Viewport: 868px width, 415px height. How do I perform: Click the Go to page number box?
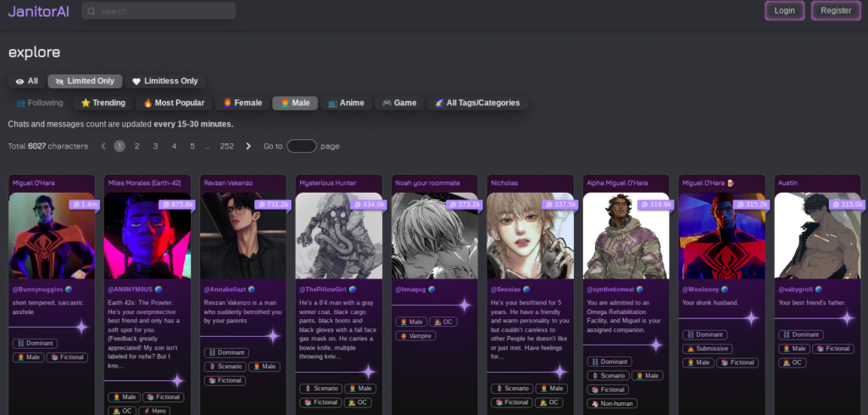302,146
